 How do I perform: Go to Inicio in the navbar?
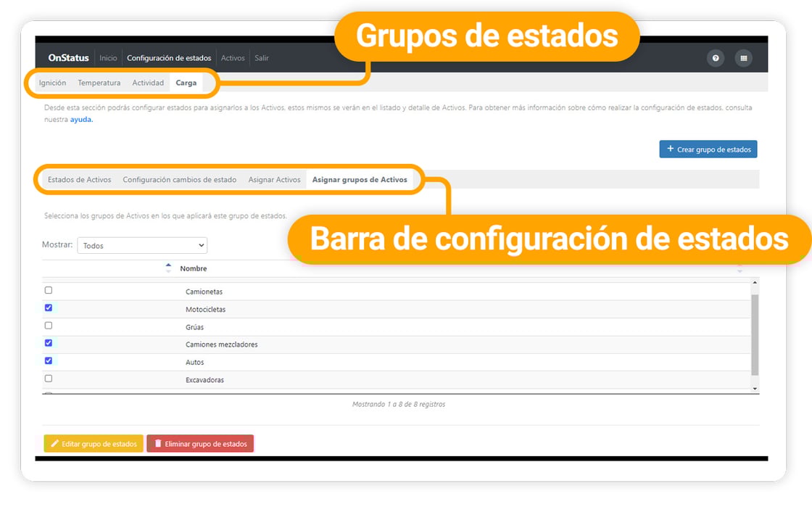point(108,58)
